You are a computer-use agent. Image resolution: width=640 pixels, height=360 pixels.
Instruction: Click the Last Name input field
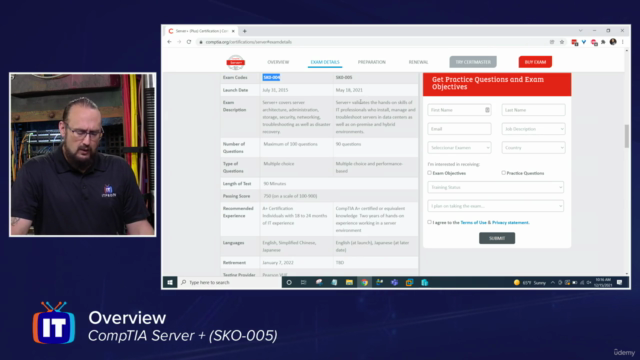[533, 110]
